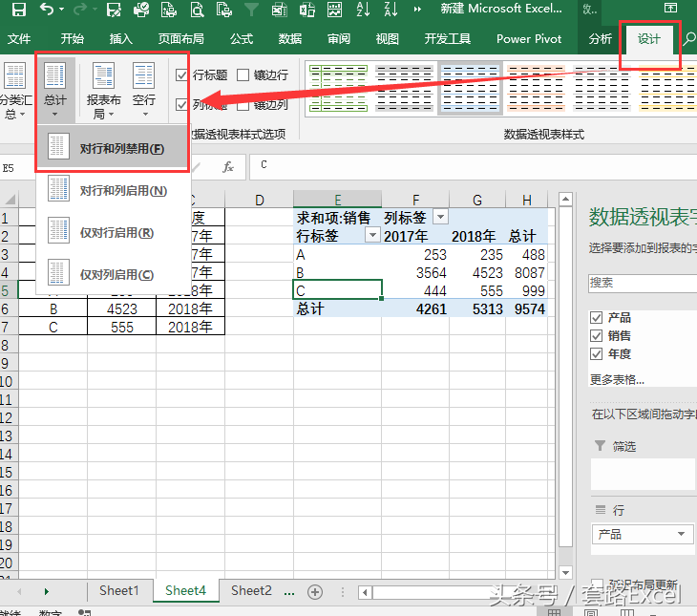This screenshot has width=697, height=616.
Task: Click the Sort Z to A icon
Action: (x=391, y=10)
